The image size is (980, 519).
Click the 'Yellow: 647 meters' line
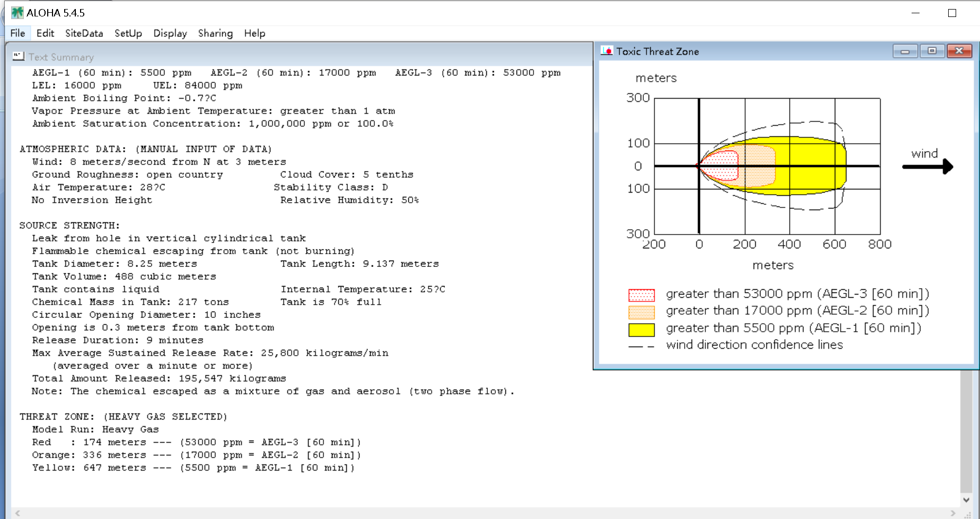tap(194, 468)
